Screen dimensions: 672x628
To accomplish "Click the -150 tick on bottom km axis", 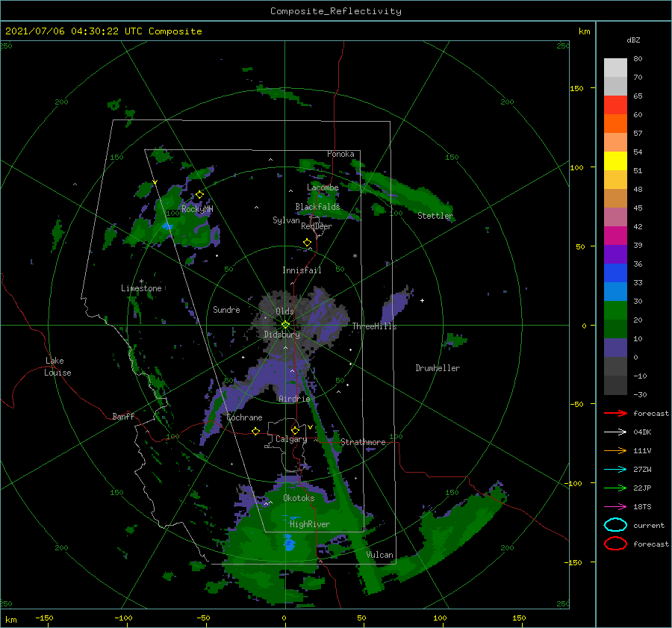I will tap(44, 618).
